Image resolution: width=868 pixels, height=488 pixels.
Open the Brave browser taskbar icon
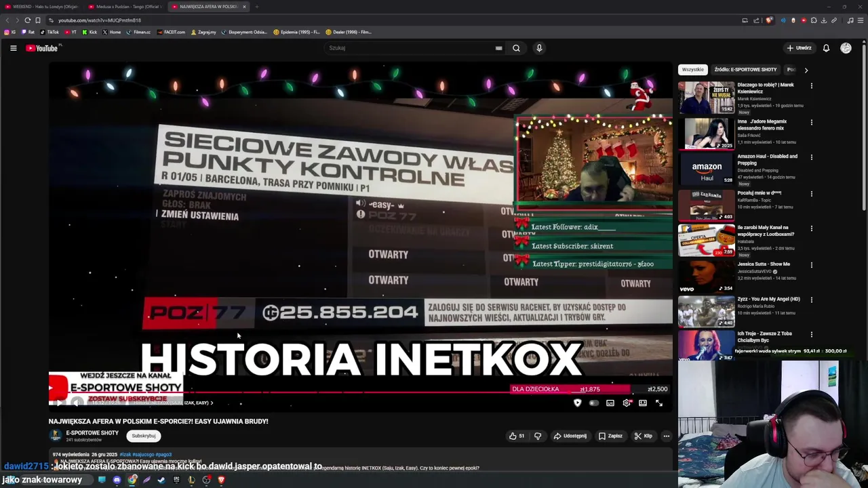point(221,480)
